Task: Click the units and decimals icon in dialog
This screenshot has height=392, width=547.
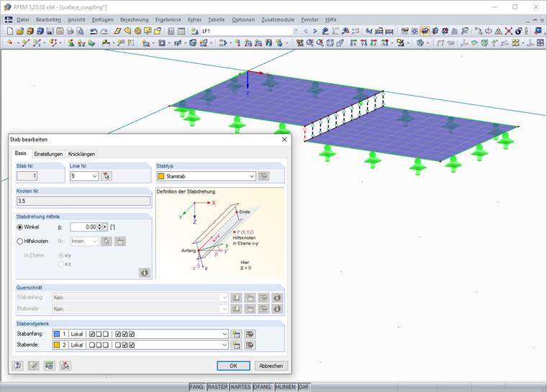Action: pos(49,365)
